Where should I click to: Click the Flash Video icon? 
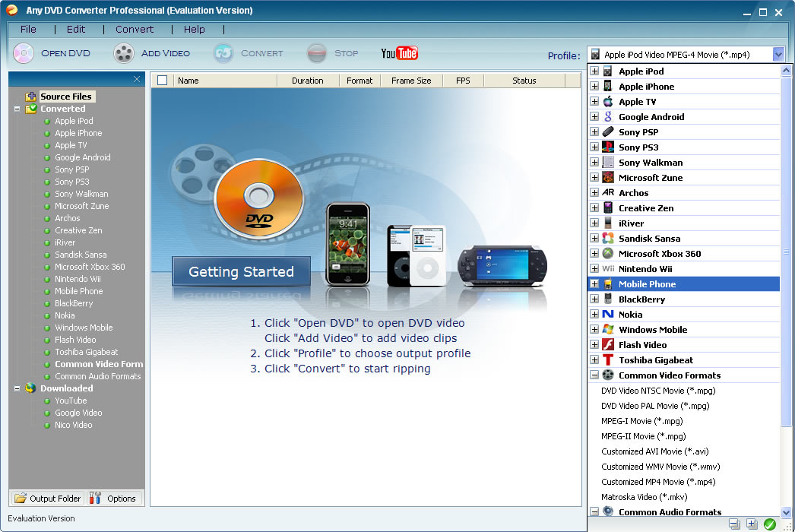[x=608, y=345]
